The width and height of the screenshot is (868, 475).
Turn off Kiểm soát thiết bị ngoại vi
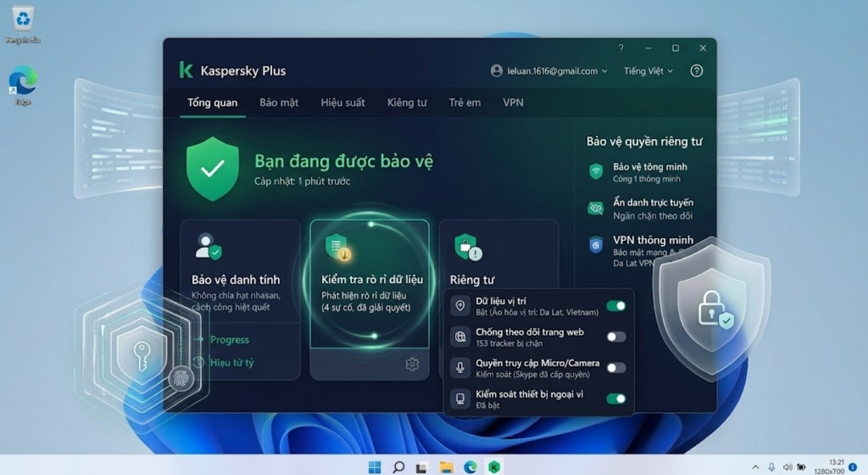tap(616, 399)
